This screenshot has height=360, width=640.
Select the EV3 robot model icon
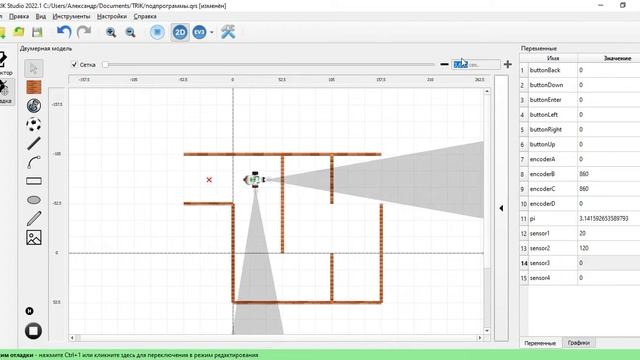click(x=199, y=32)
